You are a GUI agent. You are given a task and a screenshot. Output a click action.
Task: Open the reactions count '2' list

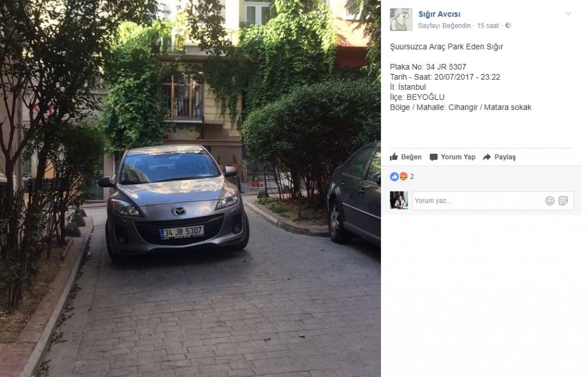pyautogui.click(x=412, y=177)
